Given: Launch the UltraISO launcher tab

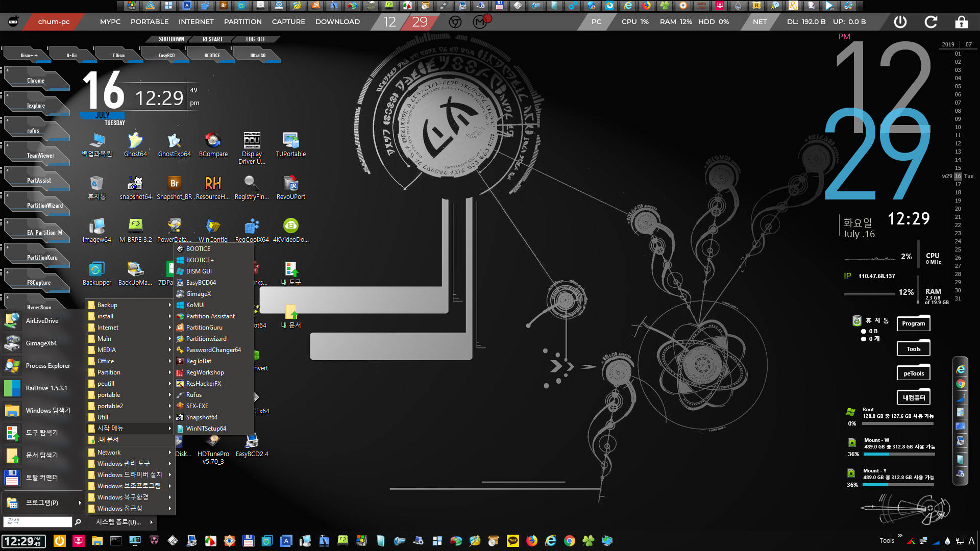Looking at the screenshot, I should [x=257, y=55].
